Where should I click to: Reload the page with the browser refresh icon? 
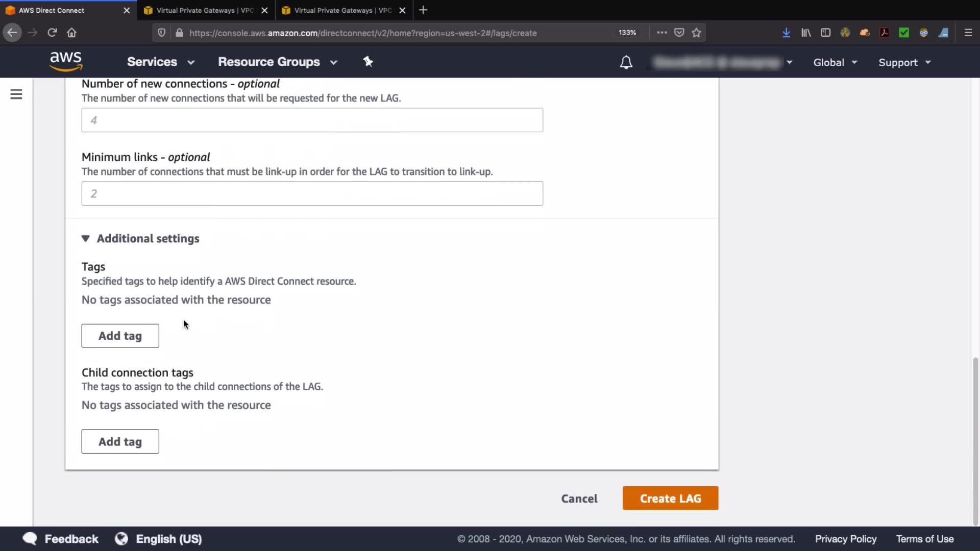click(52, 33)
